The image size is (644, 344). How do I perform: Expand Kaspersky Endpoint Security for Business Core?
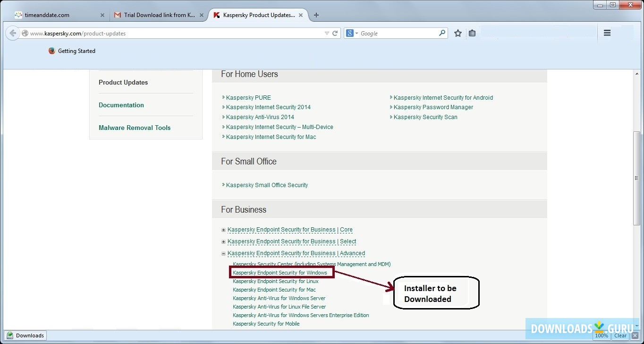(x=224, y=230)
